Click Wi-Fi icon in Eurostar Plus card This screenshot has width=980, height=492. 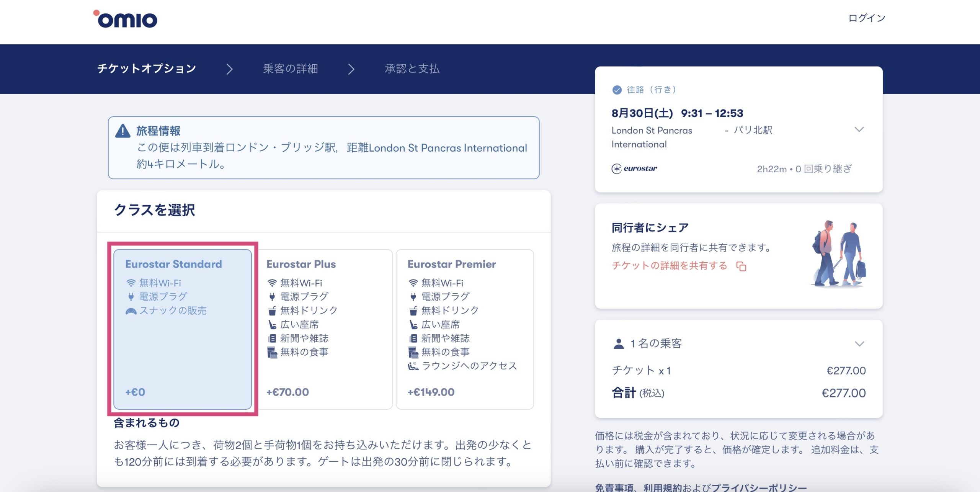(x=272, y=283)
